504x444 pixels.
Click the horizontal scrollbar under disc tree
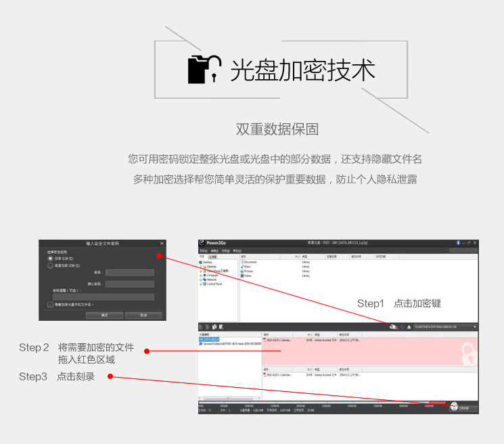(230, 398)
